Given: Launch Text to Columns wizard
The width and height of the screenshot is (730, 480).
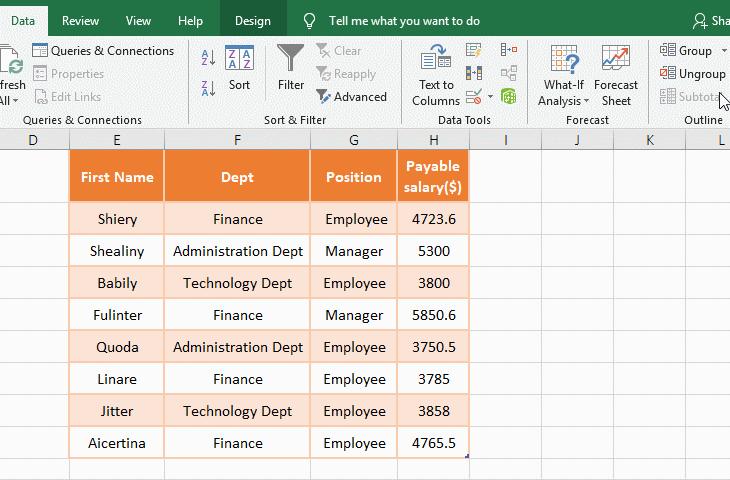Looking at the screenshot, I should click(436, 75).
